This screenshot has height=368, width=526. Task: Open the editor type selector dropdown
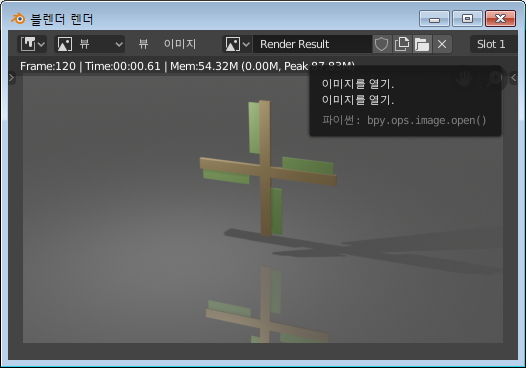[32, 44]
